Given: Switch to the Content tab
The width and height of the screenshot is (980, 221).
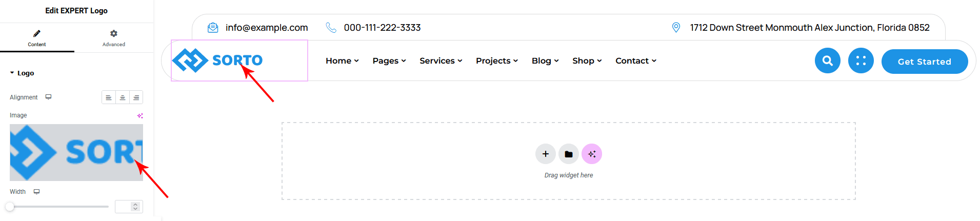Looking at the screenshot, I should tap(37, 38).
